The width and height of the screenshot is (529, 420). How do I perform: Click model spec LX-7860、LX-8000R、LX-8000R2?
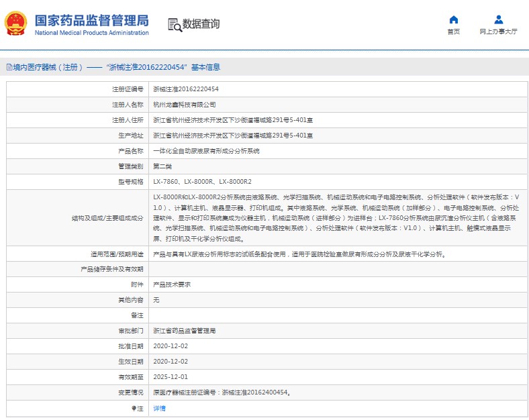[202, 182]
